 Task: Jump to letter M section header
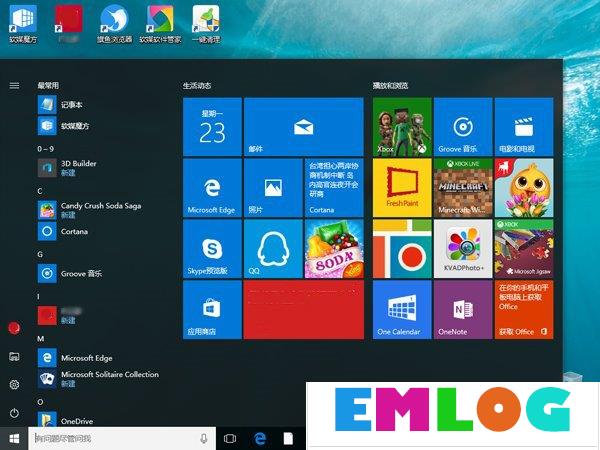pyautogui.click(x=41, y=339)
